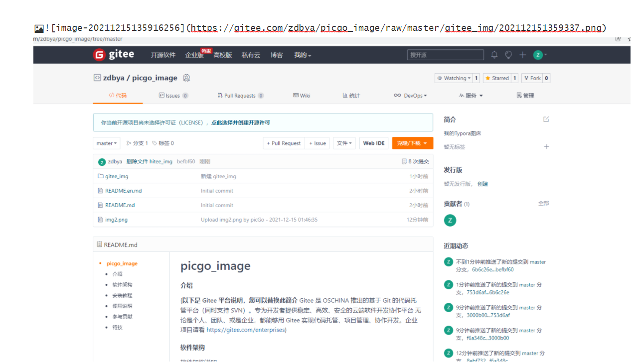Viewport: 638px width, 364px height.
Task: Click the gitee_img folder icon
Action: [x=101, y=176]
